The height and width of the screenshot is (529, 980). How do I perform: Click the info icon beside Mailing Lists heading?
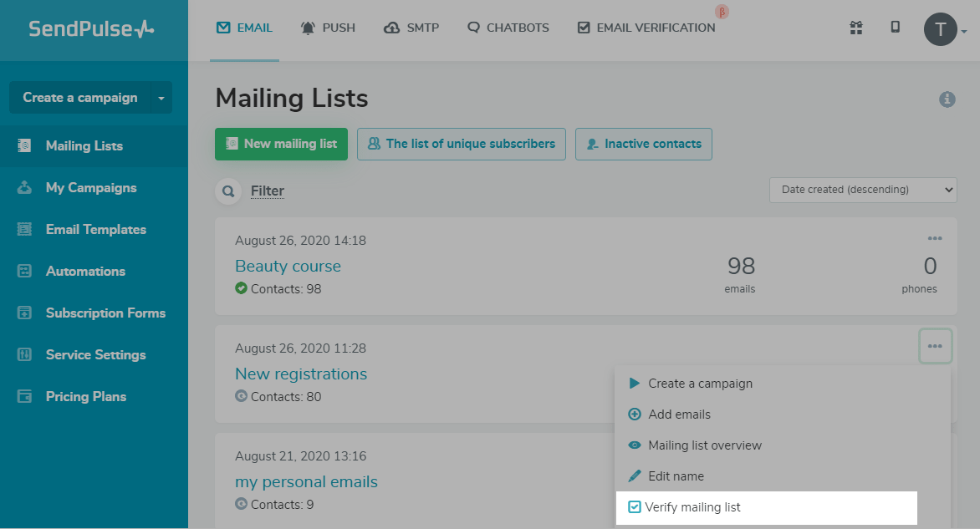click(947, 99)
